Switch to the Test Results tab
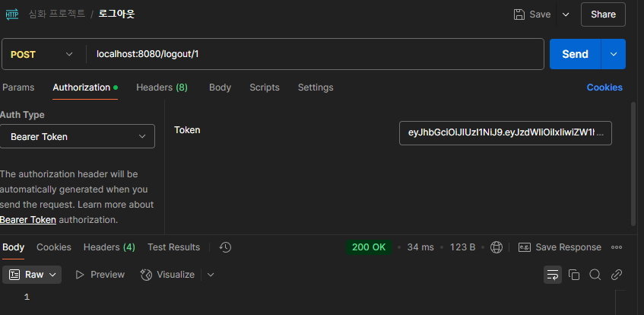 (173, 247)
